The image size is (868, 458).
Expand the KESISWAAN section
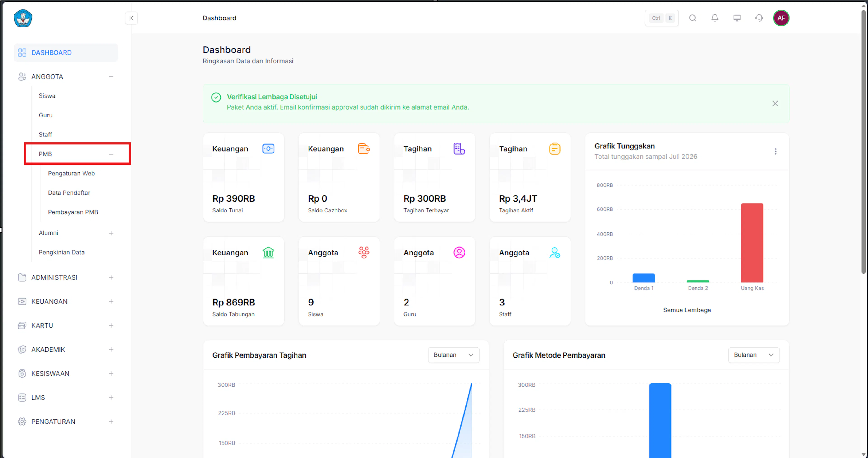click(111, 373)
